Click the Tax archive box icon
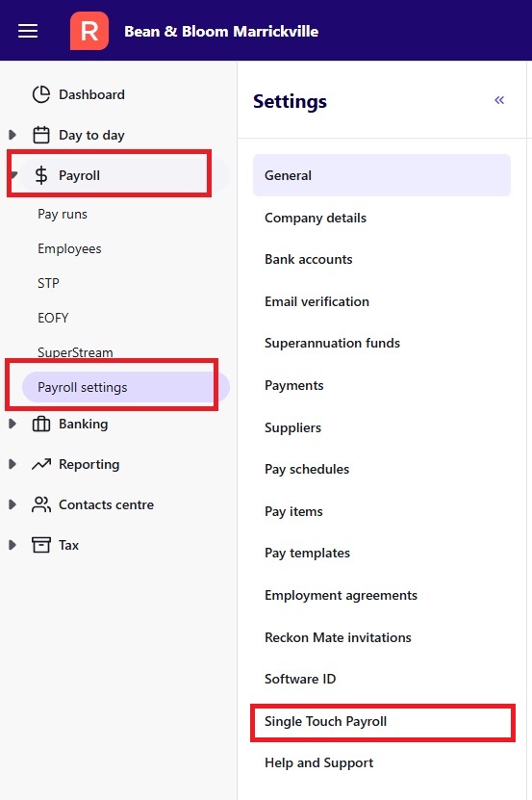 pyautogui.click(x=40, y=545)
